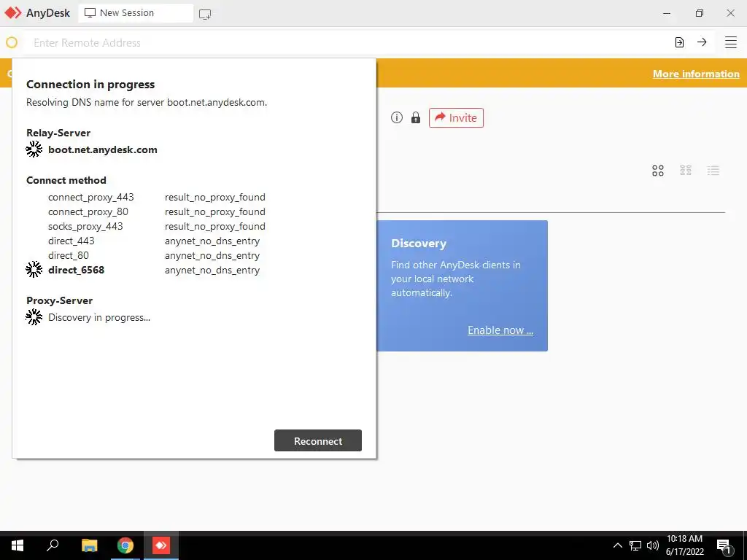Select relay server boot.net.anydesk.com text
Screen dimensions: 747x560
pos(102,149)
